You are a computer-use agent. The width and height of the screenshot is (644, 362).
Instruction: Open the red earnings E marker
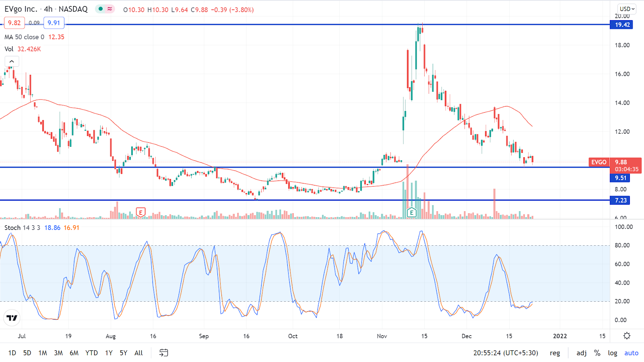(140, 212)
